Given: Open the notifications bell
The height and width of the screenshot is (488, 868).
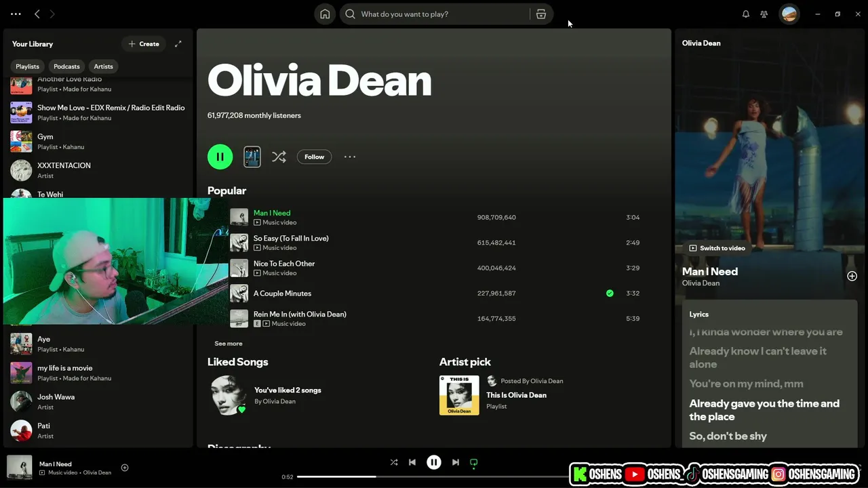Looking at the screenshot, I should click(746, 14).
